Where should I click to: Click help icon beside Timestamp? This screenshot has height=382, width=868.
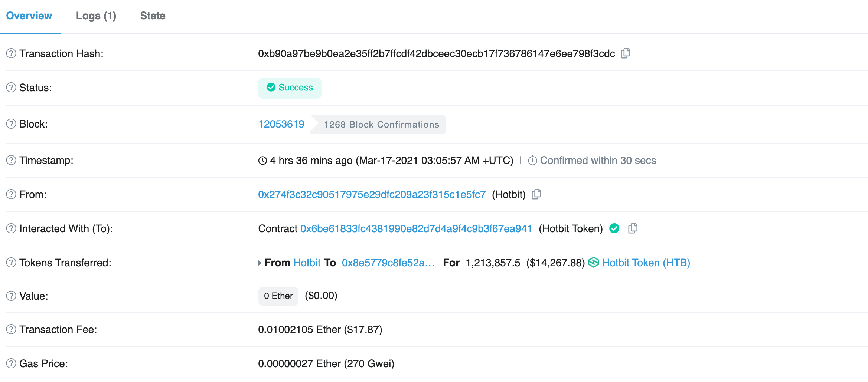11,160
